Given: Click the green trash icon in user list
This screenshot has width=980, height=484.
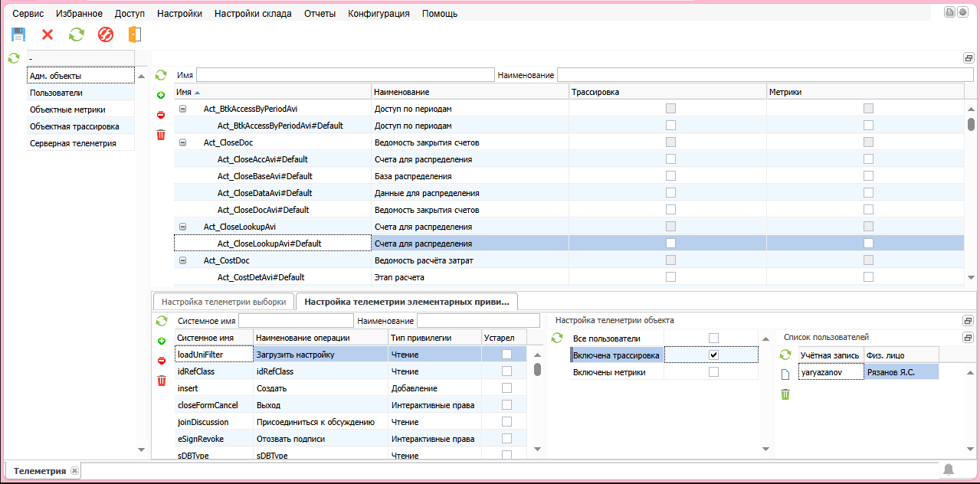Looking at the screenshot, I should coord(785,394).
